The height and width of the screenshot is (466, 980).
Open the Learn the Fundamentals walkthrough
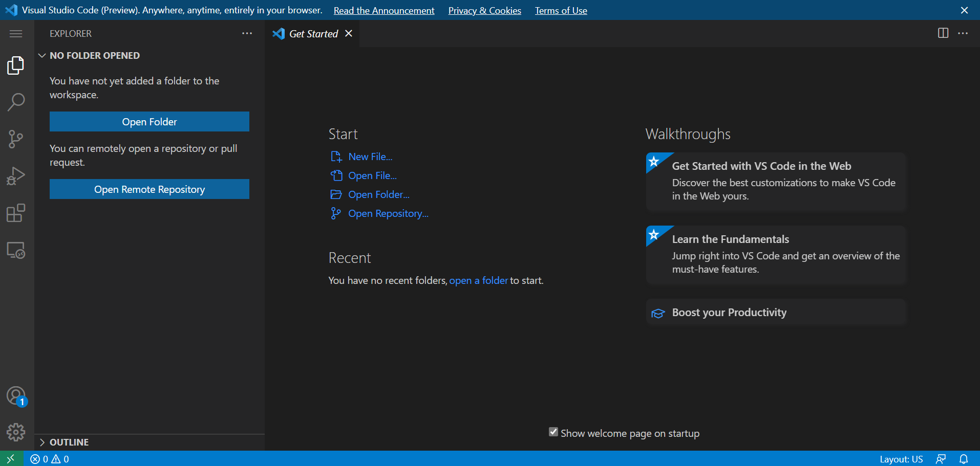click(x=776, y=255)
